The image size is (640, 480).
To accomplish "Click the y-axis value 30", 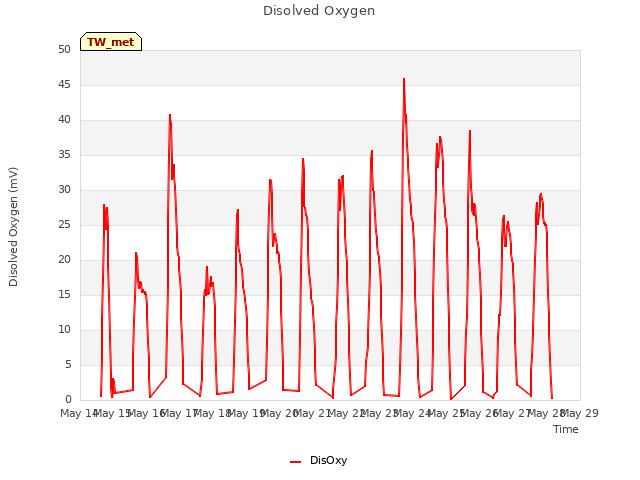I will pyautogui.click(x=64, y=189).
